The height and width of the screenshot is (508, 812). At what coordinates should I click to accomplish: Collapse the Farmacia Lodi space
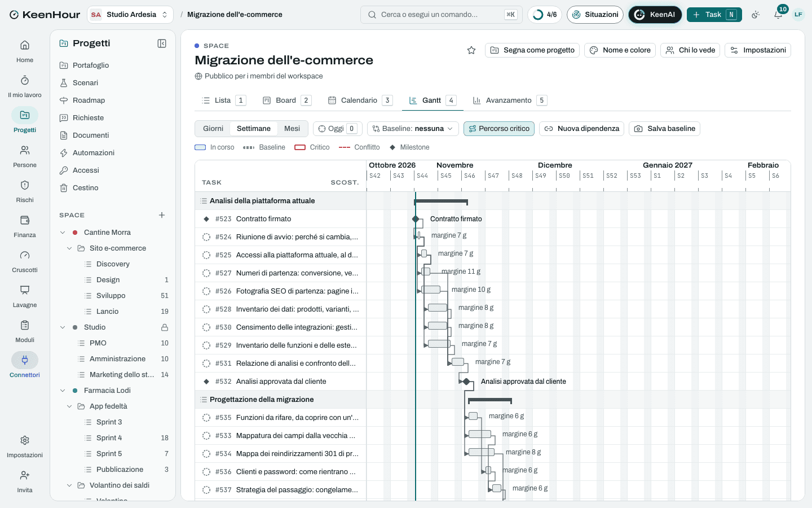coord(63,391)
